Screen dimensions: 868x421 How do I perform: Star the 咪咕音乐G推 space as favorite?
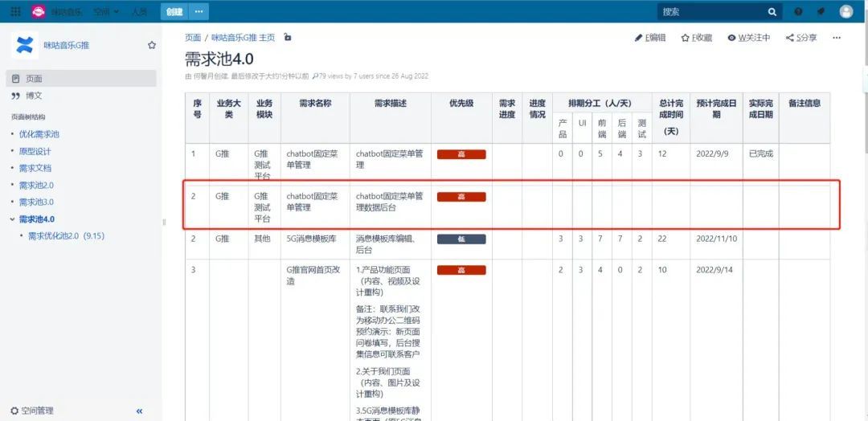[152, 45]
